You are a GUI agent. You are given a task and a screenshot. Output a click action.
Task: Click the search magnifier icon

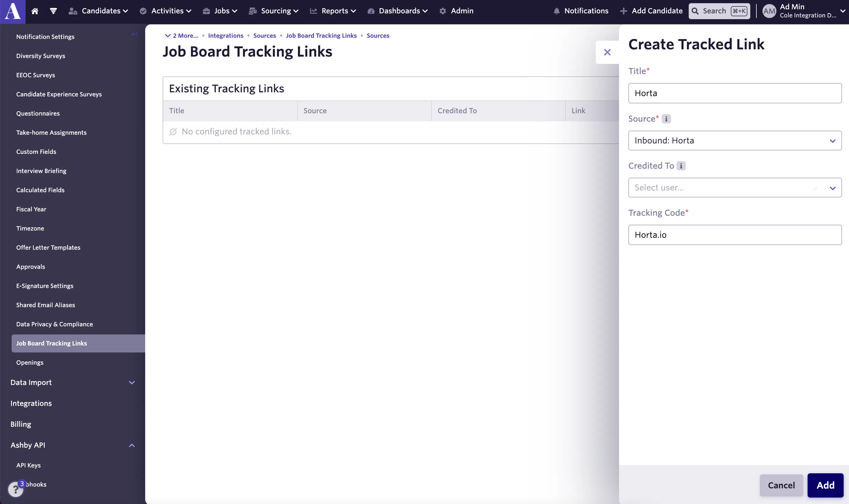pos(695,11)
